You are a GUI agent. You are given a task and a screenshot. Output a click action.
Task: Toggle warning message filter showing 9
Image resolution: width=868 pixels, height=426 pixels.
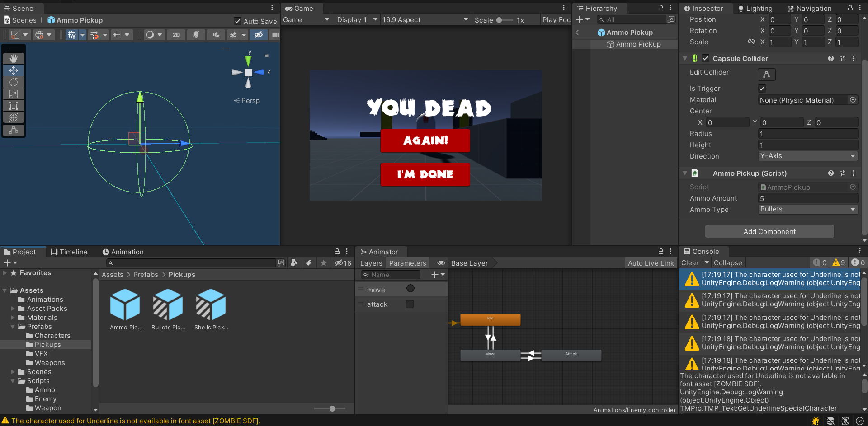tap(839, 263)
